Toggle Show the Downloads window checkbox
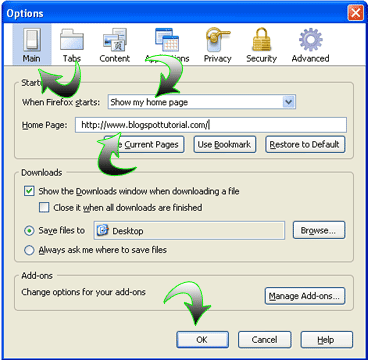This screenshot has height=360, width=368. pyautogui.click(x=29, y=191)
